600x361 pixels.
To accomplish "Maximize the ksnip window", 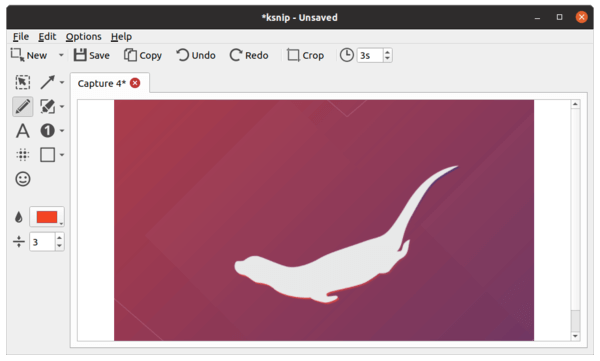I will (559, 17).
